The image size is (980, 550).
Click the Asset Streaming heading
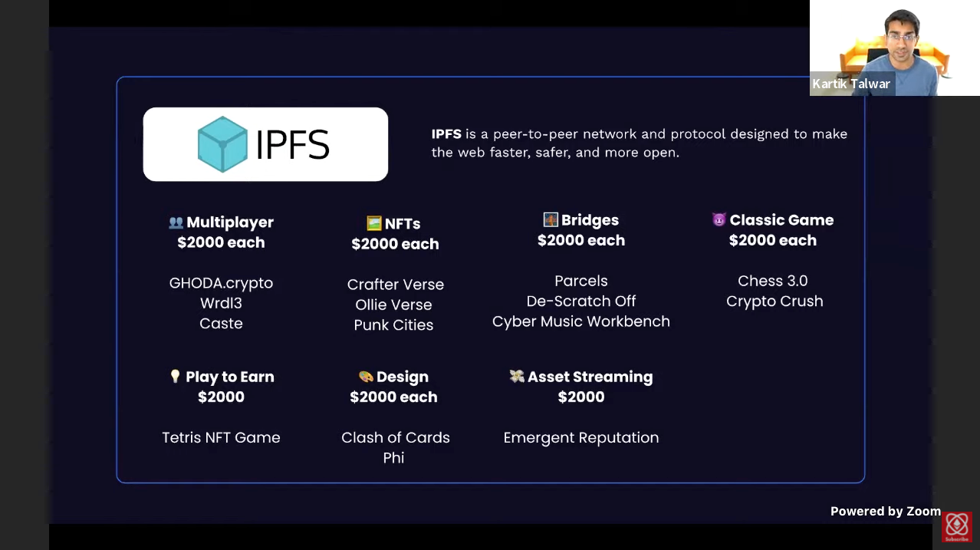590,377
